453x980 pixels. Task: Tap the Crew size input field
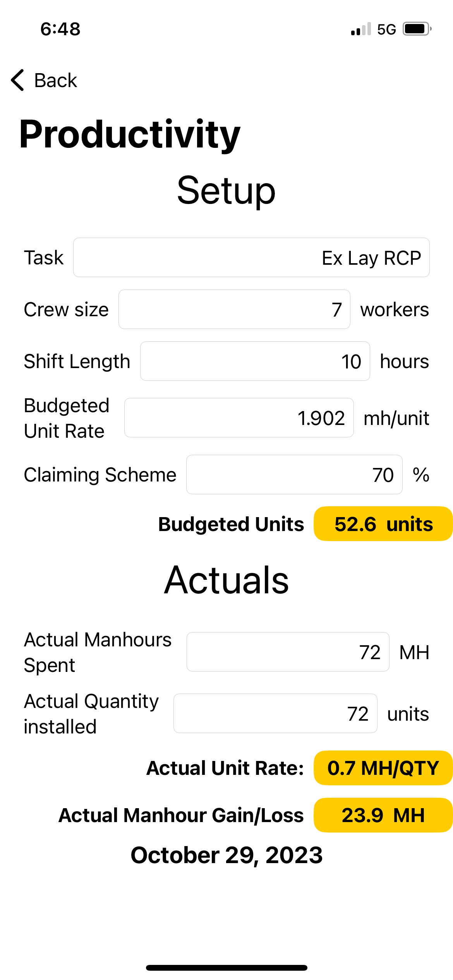point(234,309)
